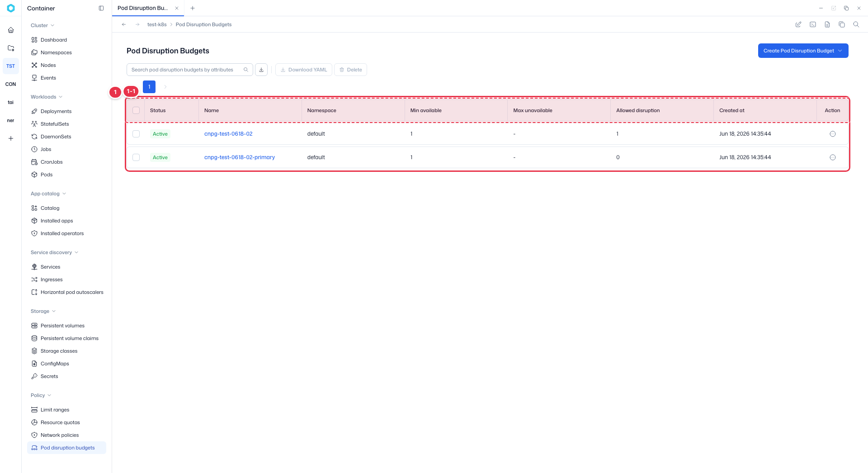Viewport: 868px width, 473px height.
Task: Open action menu for cnpg-test-0618-02-primary
Action: (833, 157)
